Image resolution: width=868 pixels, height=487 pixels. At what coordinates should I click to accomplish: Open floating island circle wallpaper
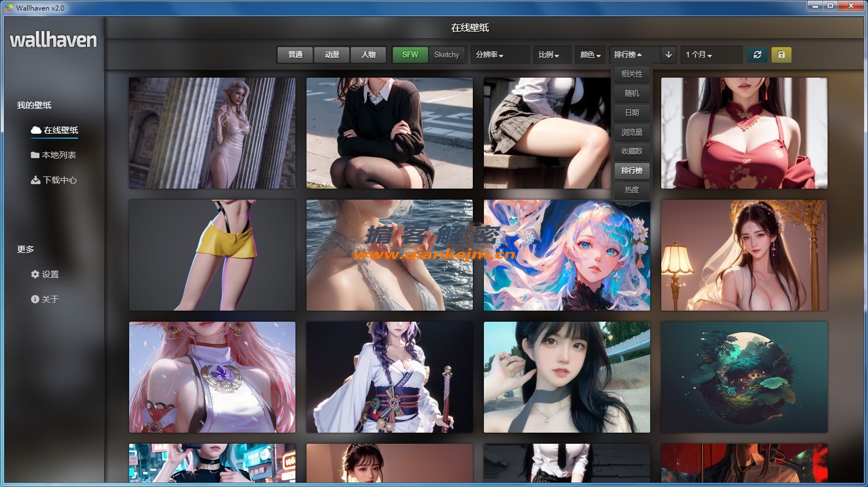[x=744, y=377]
